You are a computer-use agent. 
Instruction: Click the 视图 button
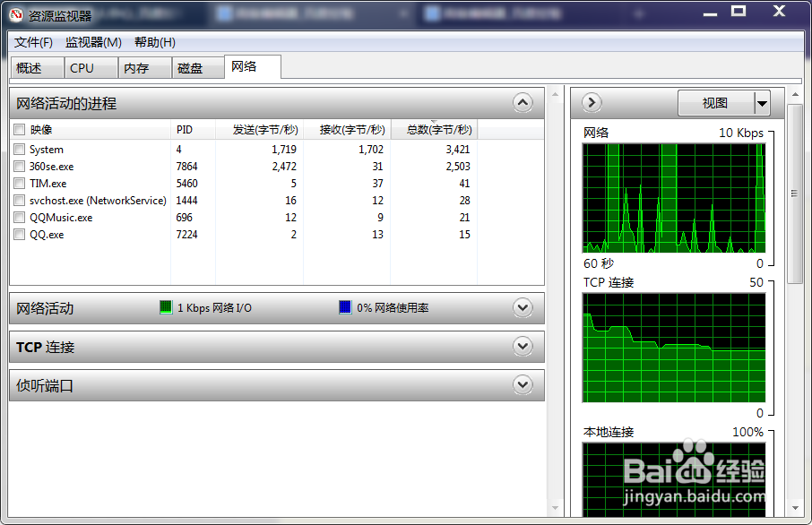click(716, 103)
